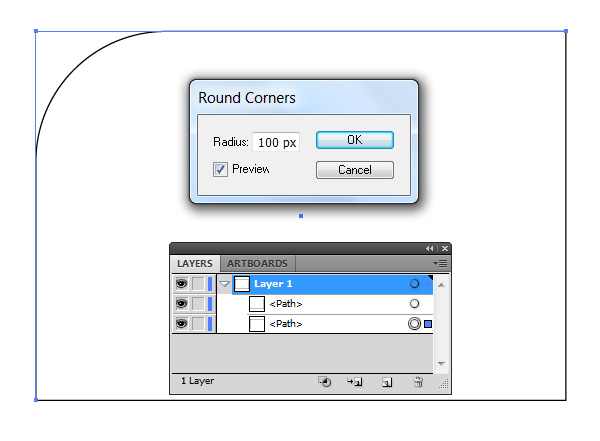Click thumbnail of the selected <Path>

coord(257,324)
